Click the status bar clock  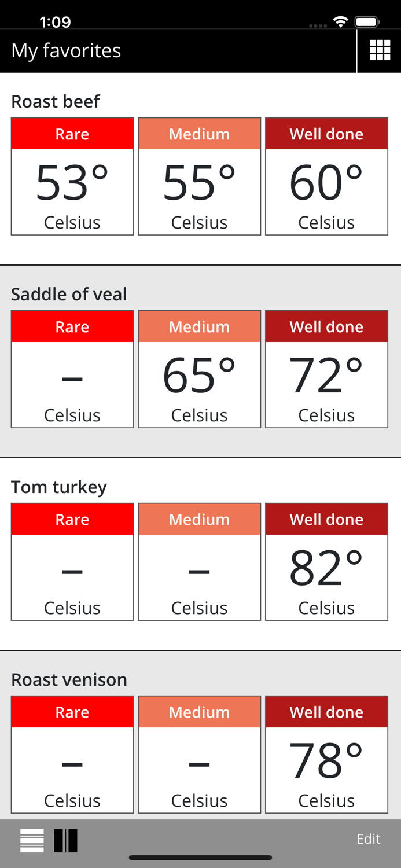(55, 21)
